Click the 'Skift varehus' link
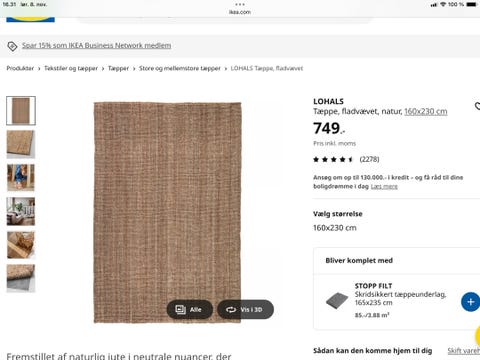Screen dimensions: 480x360 point(463,351)
